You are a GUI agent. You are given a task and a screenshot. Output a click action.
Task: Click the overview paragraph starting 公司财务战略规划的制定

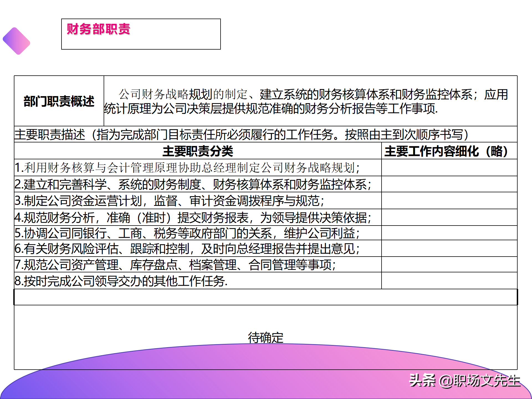(306, 101)
